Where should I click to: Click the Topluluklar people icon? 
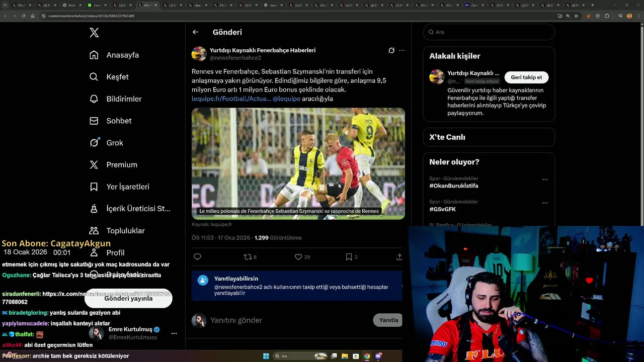[94, 231]
